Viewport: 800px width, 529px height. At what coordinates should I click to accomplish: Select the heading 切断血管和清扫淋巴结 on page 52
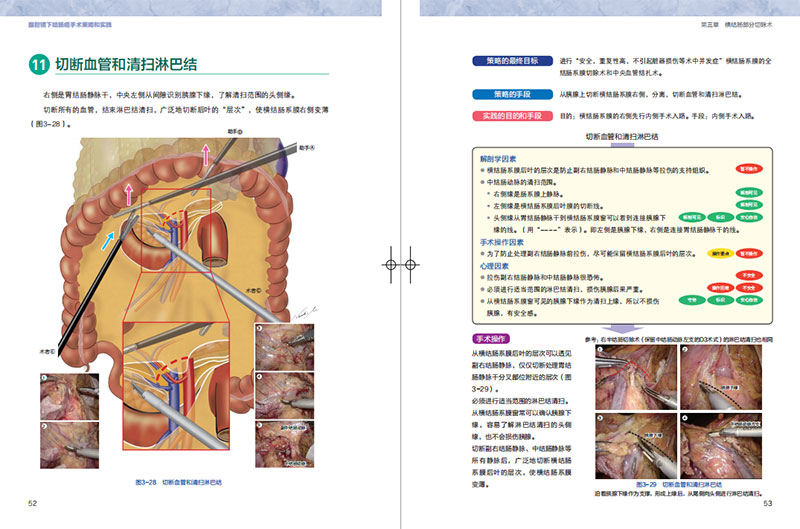126,64
